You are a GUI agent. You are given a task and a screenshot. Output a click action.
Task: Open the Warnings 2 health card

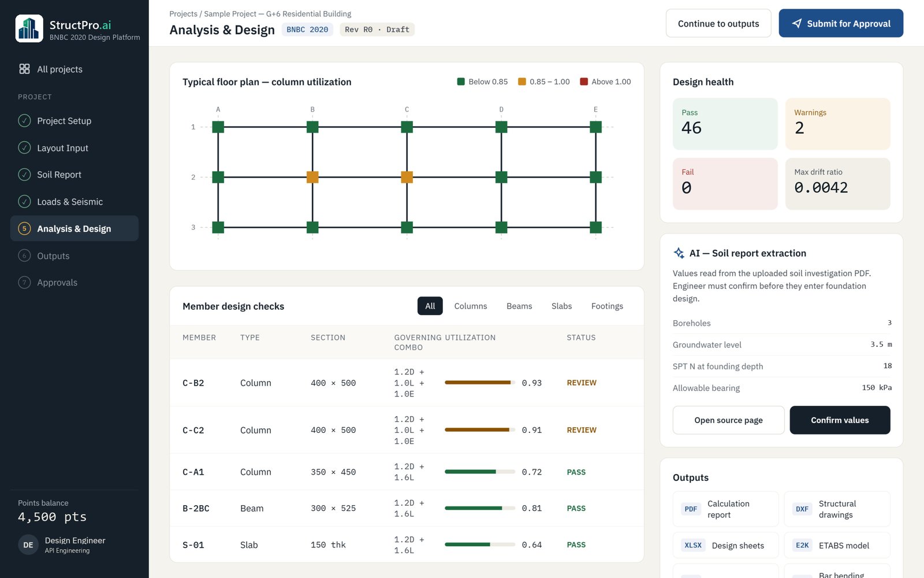(x=837, y=124)
